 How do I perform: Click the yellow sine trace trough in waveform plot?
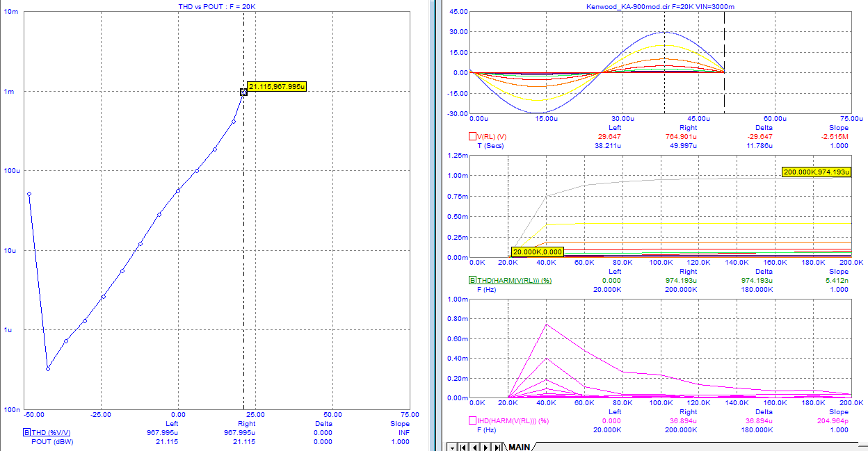click(536, 99)
